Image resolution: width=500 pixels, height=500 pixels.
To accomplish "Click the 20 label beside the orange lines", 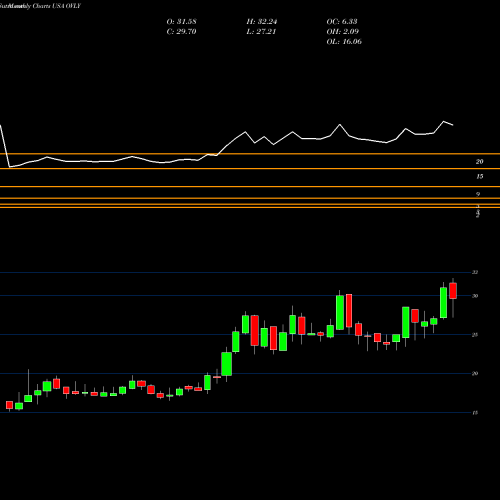I will (x=479, y=162).
